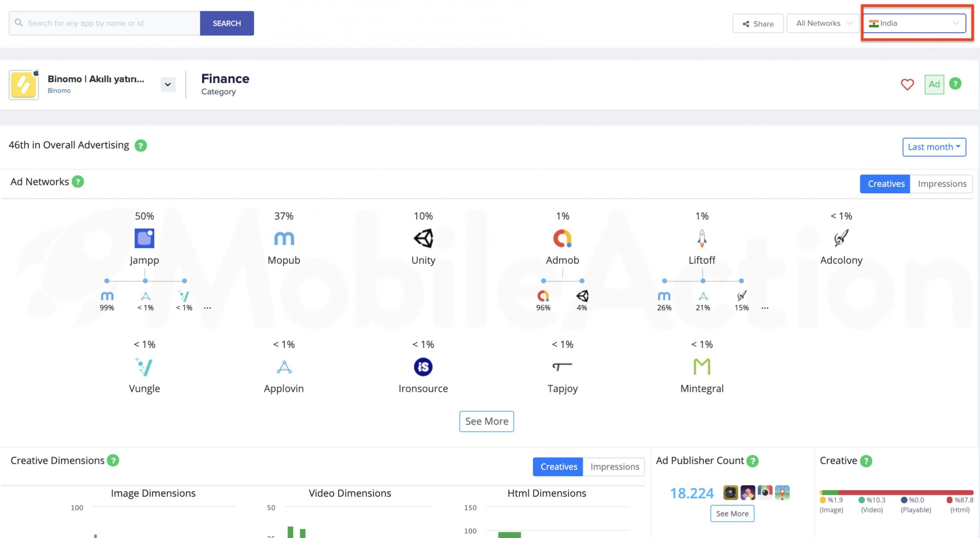Click the Binomo app icon
The image size is (980, 538).
[24, 85]
